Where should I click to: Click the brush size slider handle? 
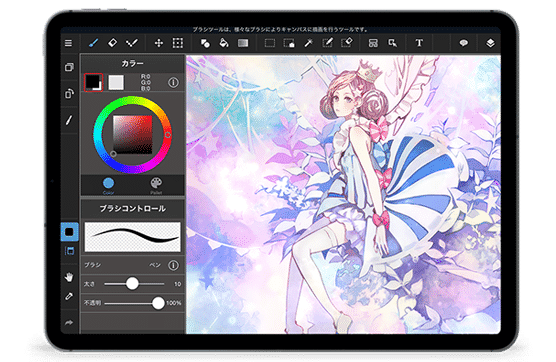click(132, 284)
